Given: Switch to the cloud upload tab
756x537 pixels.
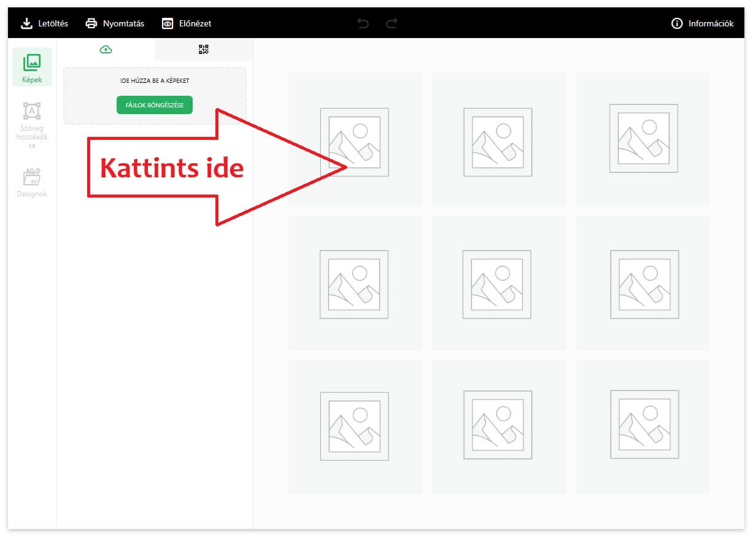Looking at the screenshot, I should click(106, 50).
